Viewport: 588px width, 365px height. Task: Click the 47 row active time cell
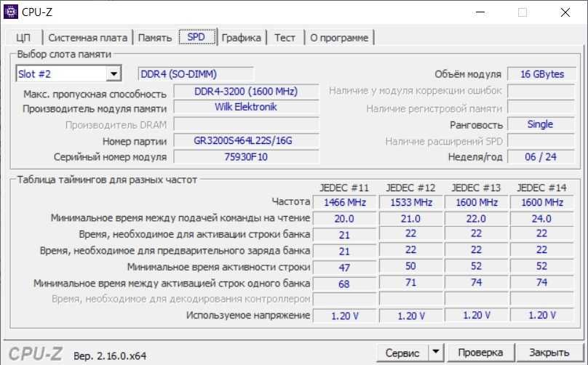coord(345,267)
